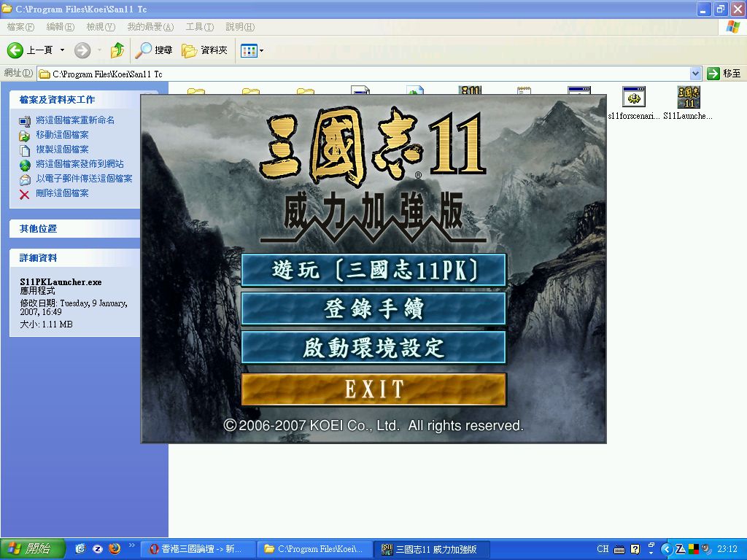The height and width of the screenshot is (560, 747).
Task: Click 將這個檔案重新命名 rename link
Action: (x=75, y=120)
